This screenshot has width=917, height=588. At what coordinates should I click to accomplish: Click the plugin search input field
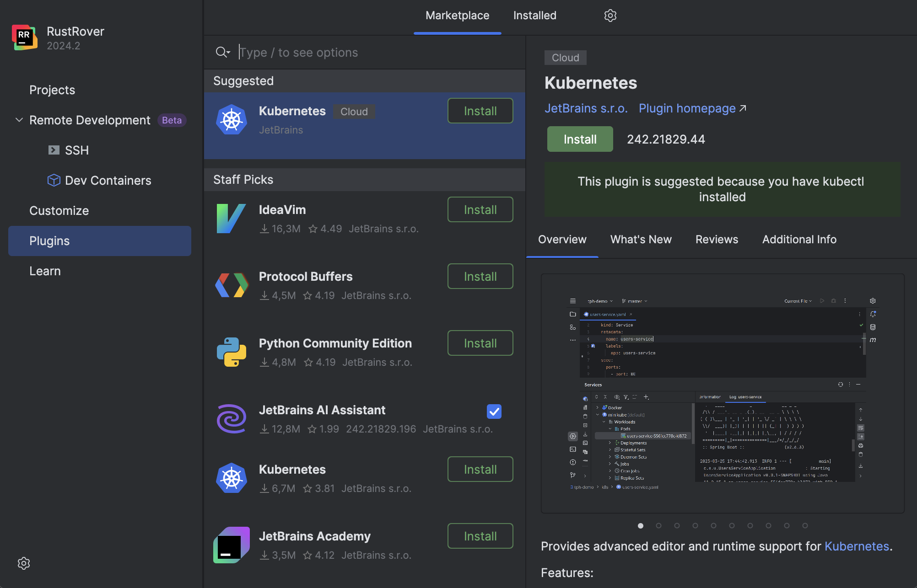point(375,53)
